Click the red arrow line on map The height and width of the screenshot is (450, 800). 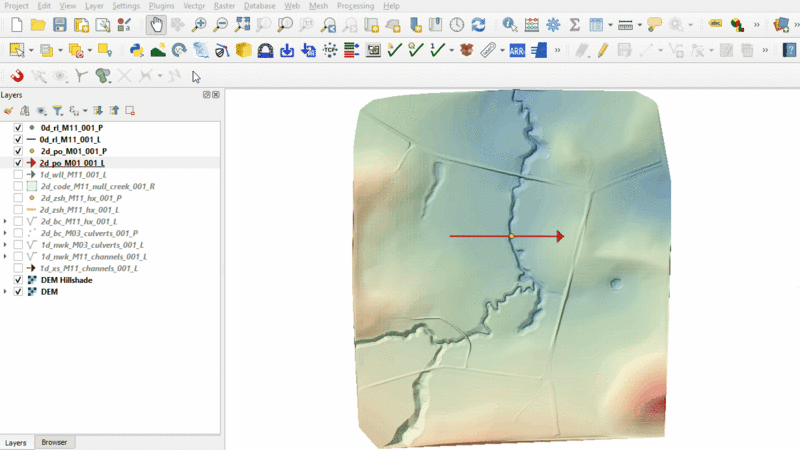[x=480, y=236]
